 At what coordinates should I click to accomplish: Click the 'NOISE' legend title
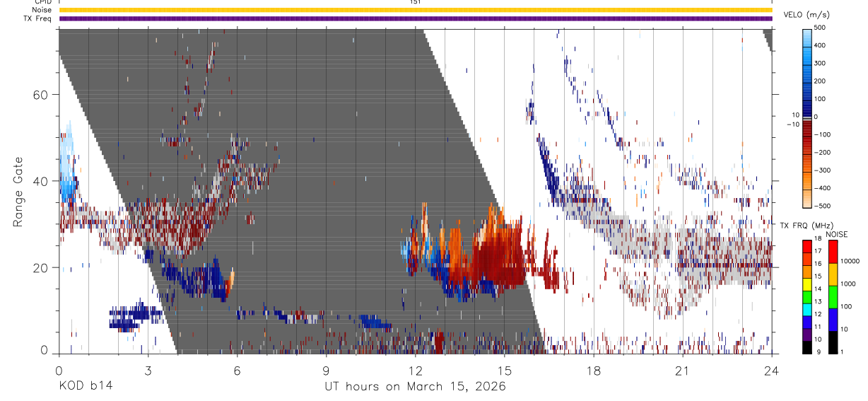click(836, 235)
